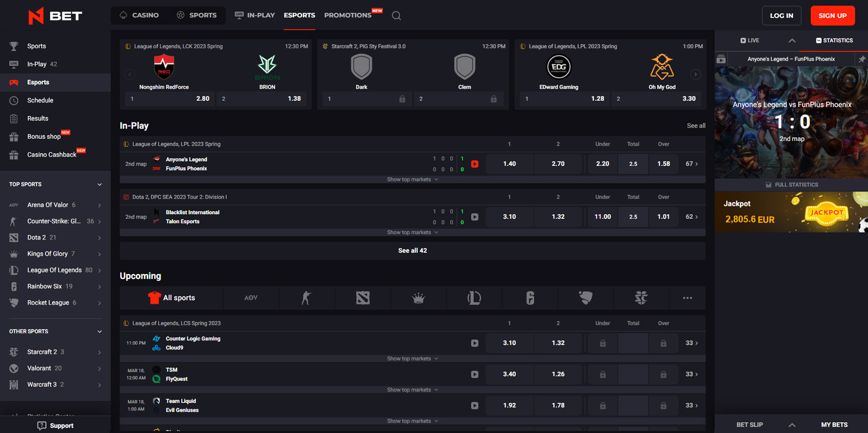The height and width of the screenshot is (433, 868).
Task: Select Evil Geniuses odds 1.78
Action: click(558, 405)
